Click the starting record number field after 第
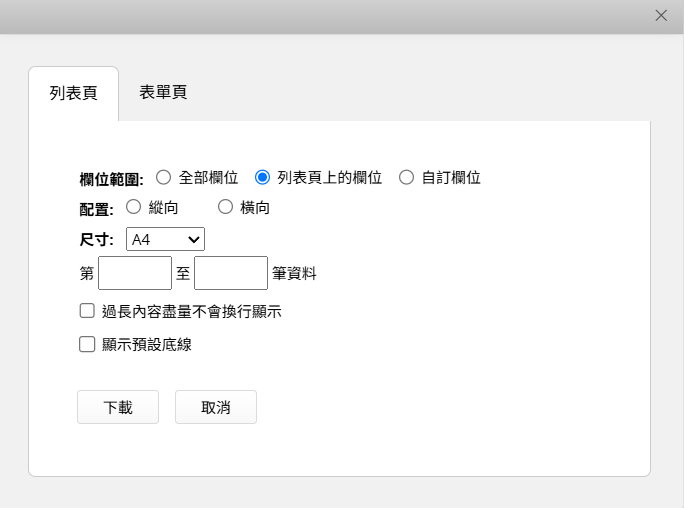This screenshot has height=508, width=684. 135,272
